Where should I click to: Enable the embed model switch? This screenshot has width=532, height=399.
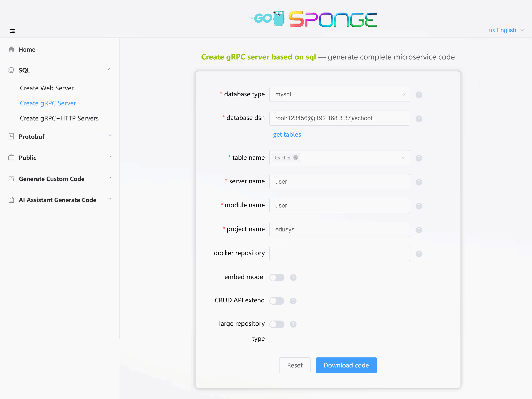(277, 277)
